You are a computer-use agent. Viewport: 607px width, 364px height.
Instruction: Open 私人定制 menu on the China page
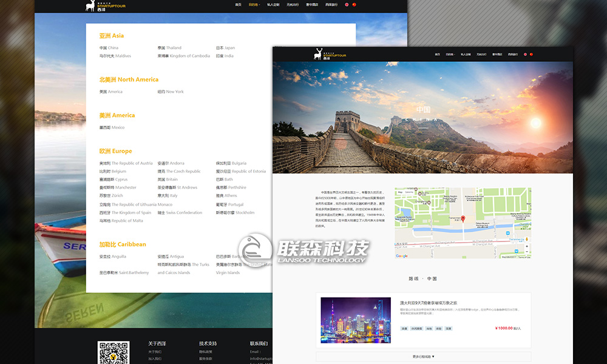click(466, 55)
